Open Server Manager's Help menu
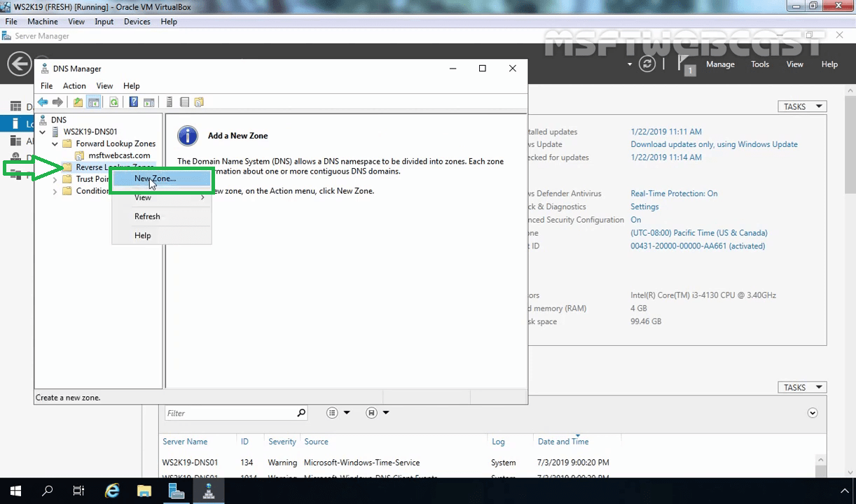This screenshot has width=856, height=504. click(x=829, y=64)
